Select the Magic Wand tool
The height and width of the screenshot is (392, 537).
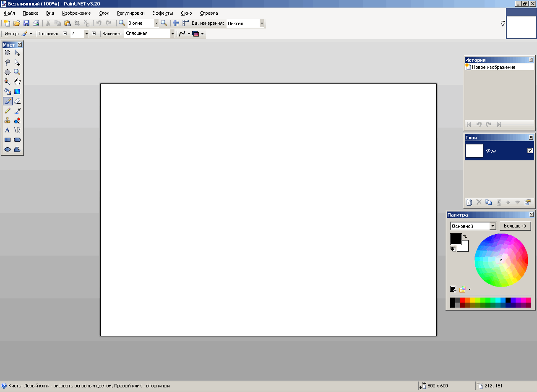tap(8, 82)
